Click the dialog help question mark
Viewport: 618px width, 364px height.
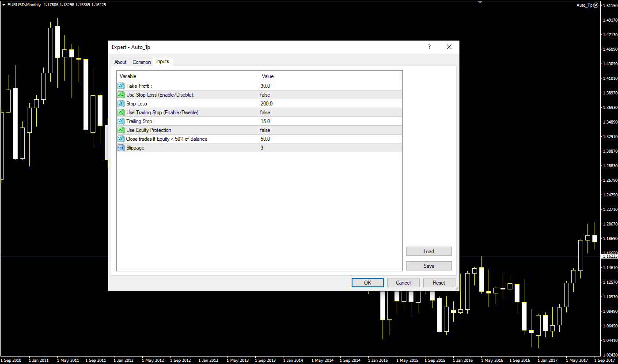point(429,47)
